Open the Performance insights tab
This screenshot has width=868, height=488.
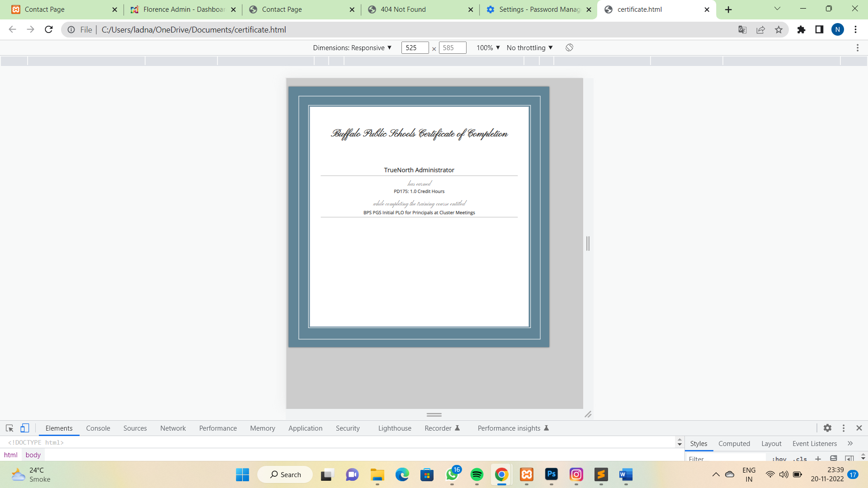pyautogui.click(x=513, y=428)
